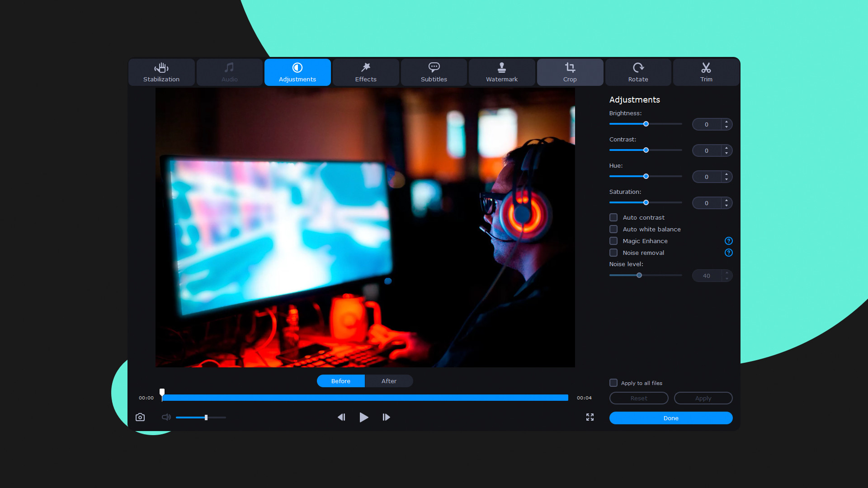Open the Rotate tool
Screen dimensions: 868x488
pyautogui.click(x=638, y=72)
